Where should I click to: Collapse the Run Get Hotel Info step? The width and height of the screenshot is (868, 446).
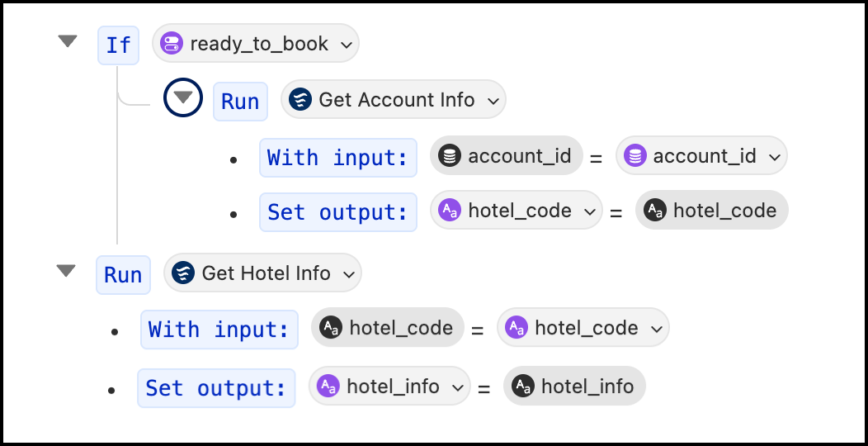click(x=66, y=270)
